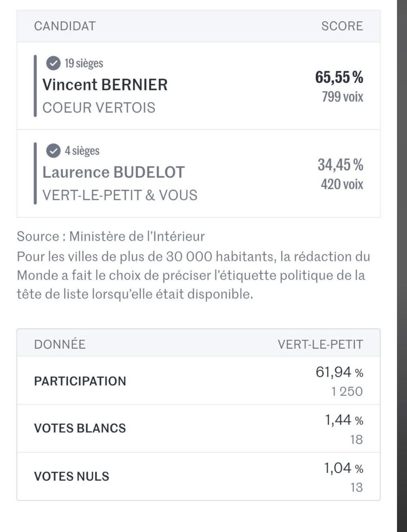Click the 799 voix vote count
The image size is (407, 532).
[x=342, y=97]
